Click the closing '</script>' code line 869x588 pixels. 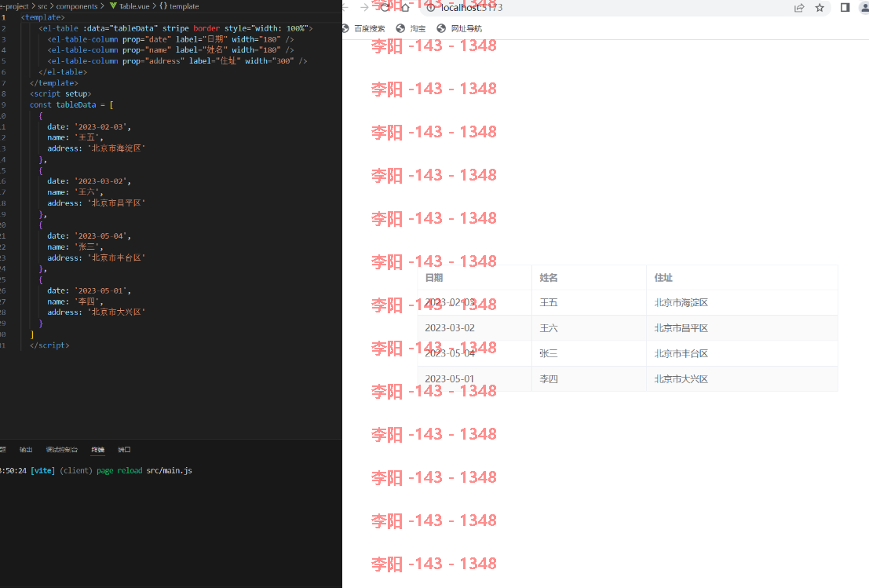(49, 345)
